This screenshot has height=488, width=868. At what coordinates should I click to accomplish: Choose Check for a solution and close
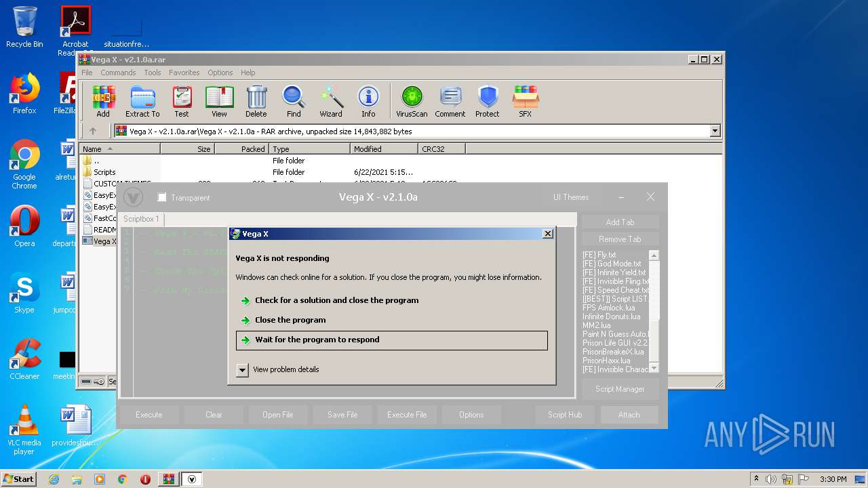click(391, 300)
